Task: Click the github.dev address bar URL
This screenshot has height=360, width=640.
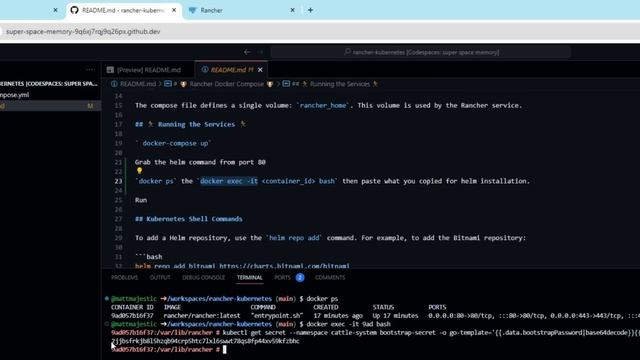Action: click(x=83, y=31)
